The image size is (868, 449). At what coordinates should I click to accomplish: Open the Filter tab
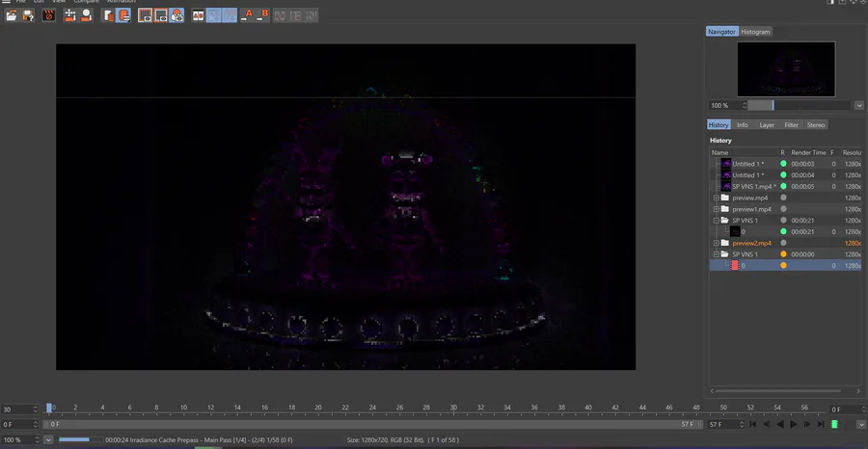click(792, 125)
